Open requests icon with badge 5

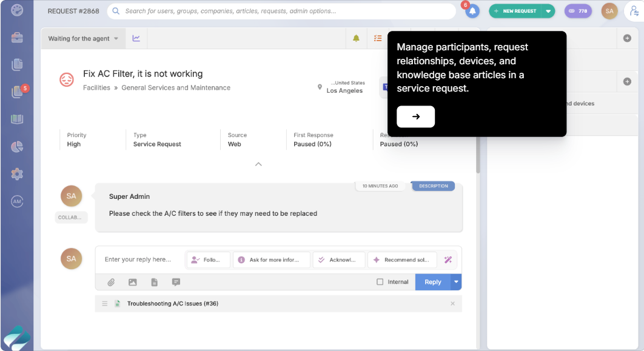[17, 92]
